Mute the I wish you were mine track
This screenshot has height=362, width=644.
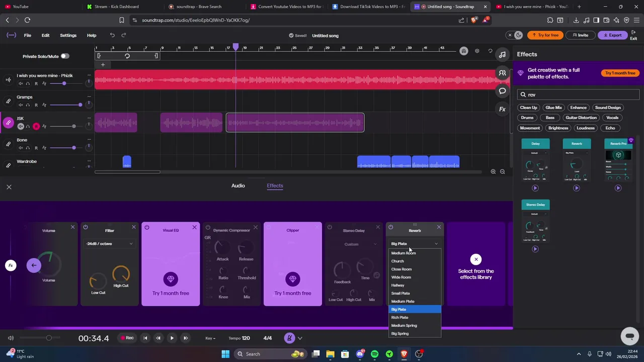pos(21,83)
